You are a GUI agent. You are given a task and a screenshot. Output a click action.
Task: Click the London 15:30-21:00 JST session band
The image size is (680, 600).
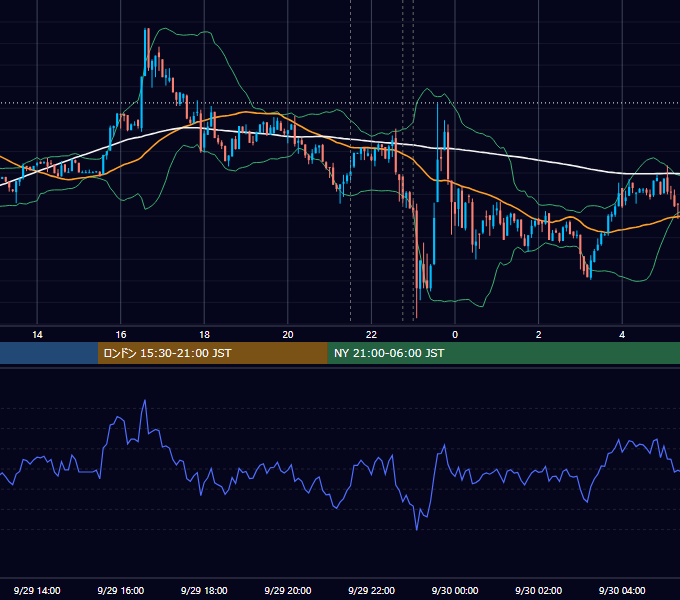tap(212, 353)
